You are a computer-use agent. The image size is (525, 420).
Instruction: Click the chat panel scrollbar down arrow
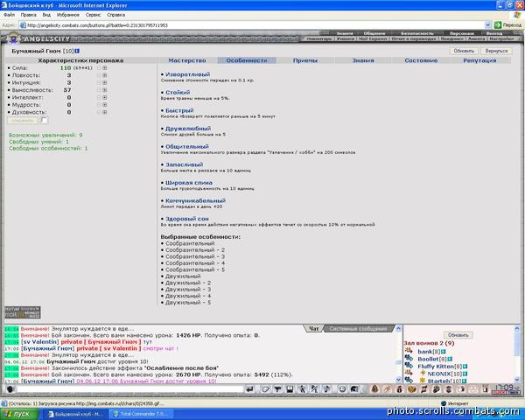pyautogui.click(x=398, y=380)
